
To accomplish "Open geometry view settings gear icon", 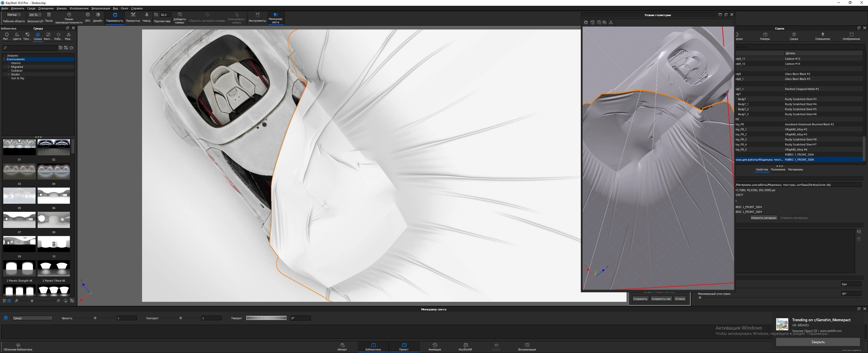I will coord(586,22).
